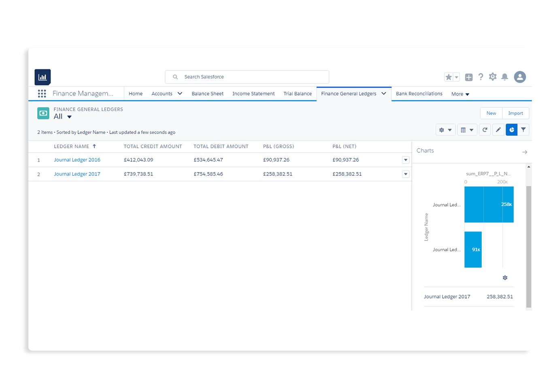Click the search magnifier icon
The width and height of the screenshot is (553, 392).
[x=175, y=77]
